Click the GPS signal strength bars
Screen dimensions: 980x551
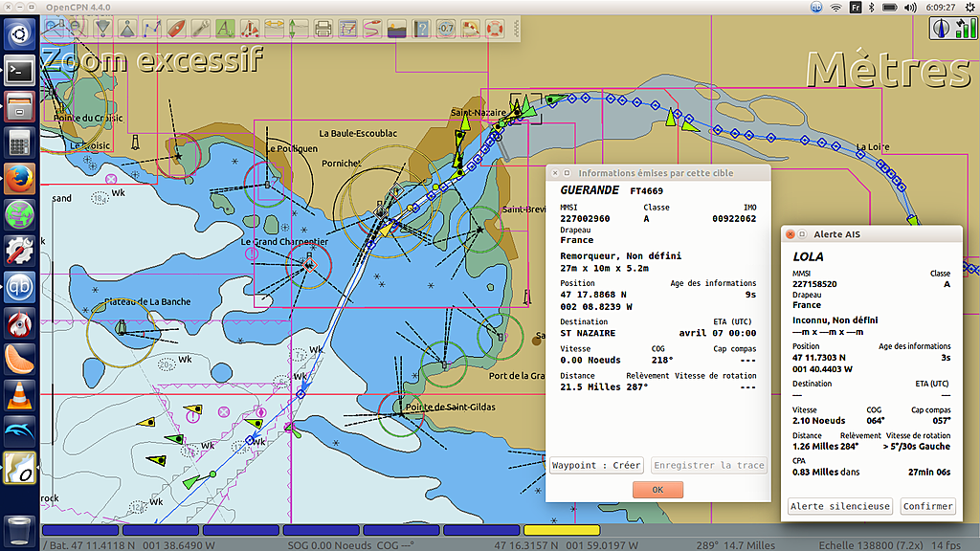pos(966,28)
